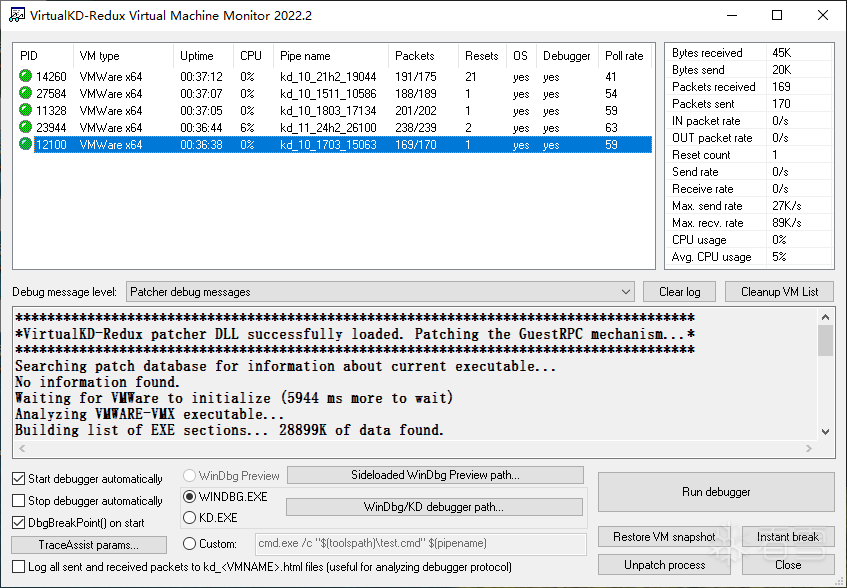This screenshot has height=588, width=847.
Task: Click Restore VM snapshot button
Action: pos(664,537)
